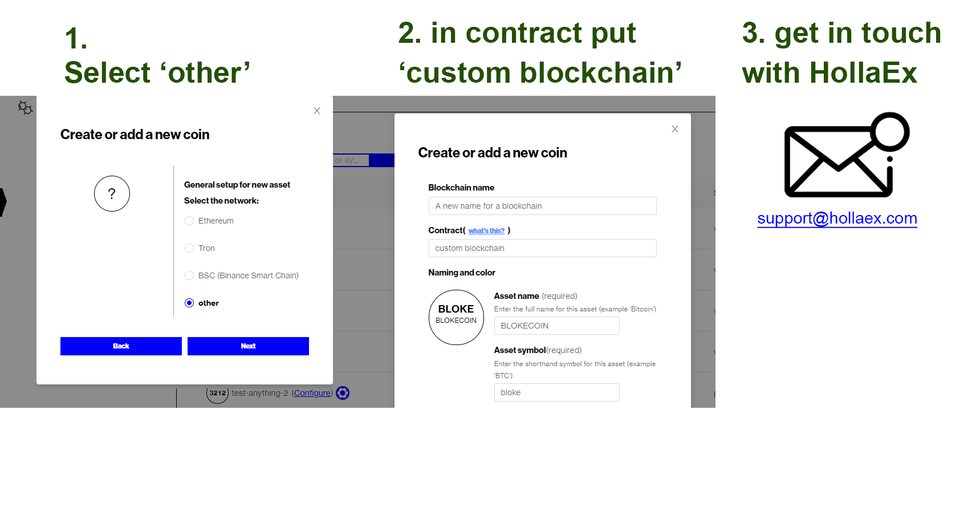Select the Tron network option
The height and width of the screenshot is (527, 980).
[189, 248]
